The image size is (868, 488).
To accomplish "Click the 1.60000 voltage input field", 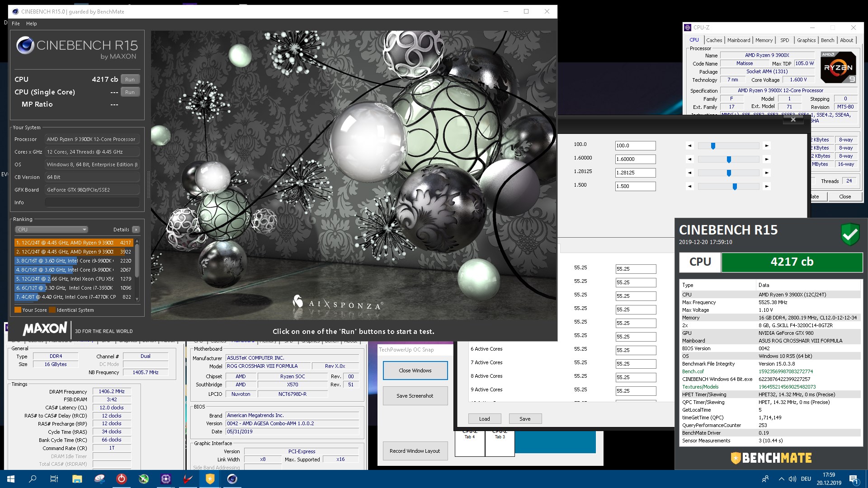I will [635, 159].
